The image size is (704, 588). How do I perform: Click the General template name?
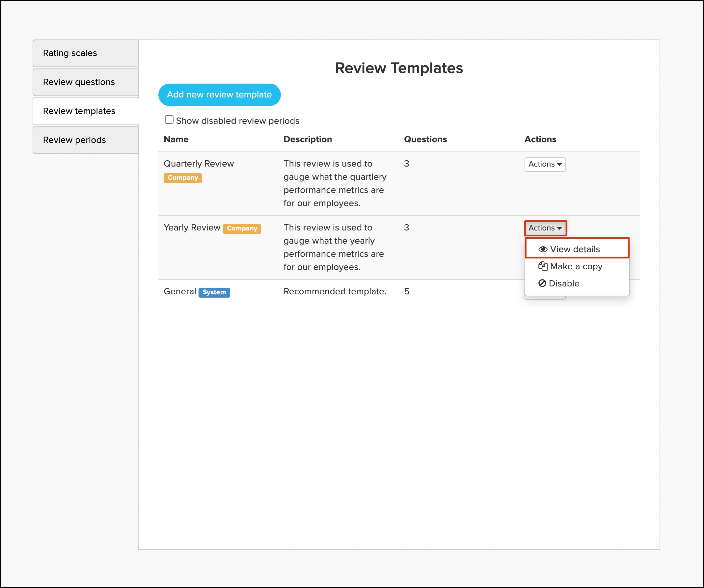180,291
